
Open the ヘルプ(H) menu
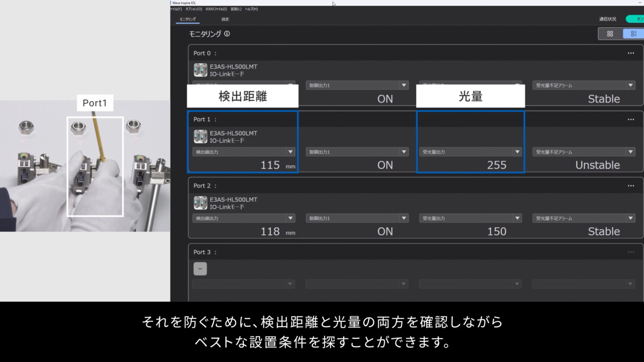coord(251,9)
